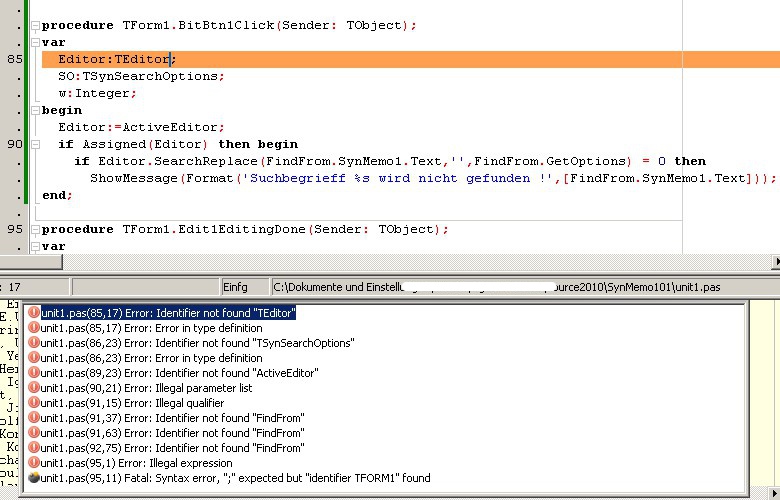
Task: Click error icon for 'ActiveEditor' not found message
Action: [x=34, y=373]
